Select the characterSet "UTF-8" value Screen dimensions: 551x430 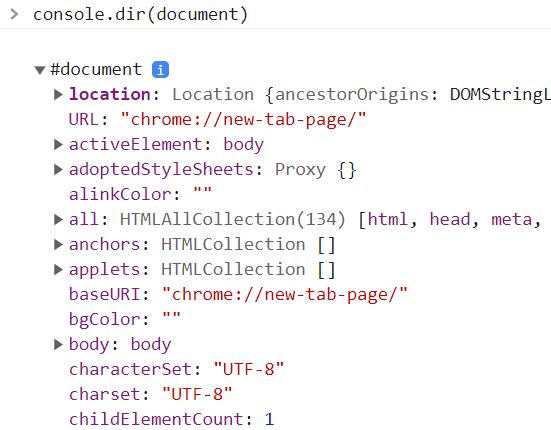pyautogui.click(x=248, y=370)
